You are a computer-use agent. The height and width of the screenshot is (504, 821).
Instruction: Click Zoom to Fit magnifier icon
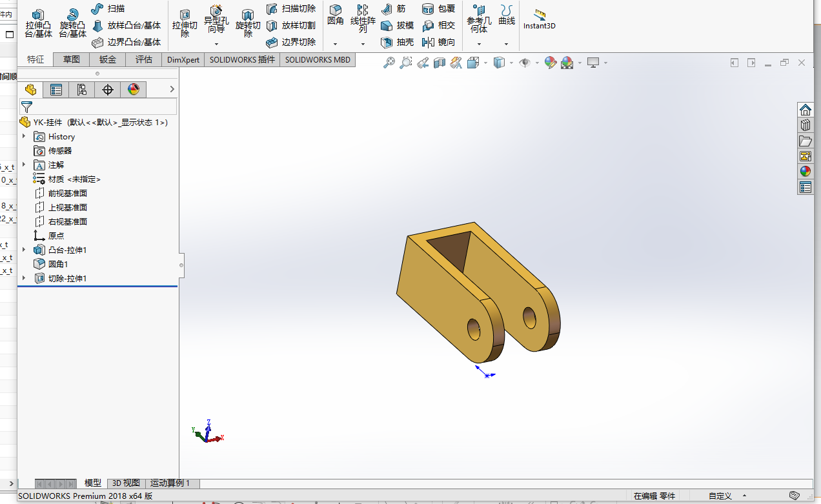pos(389,63)
